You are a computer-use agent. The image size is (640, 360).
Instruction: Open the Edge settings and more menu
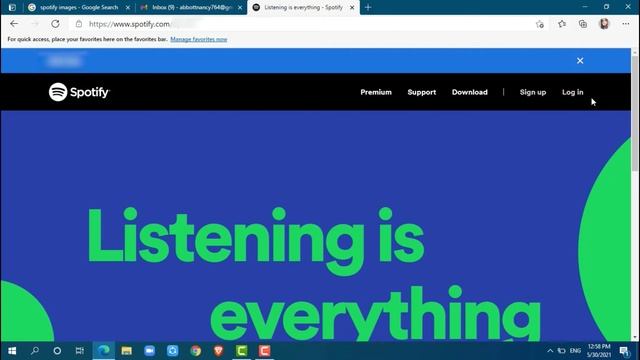tap(626, 24)
